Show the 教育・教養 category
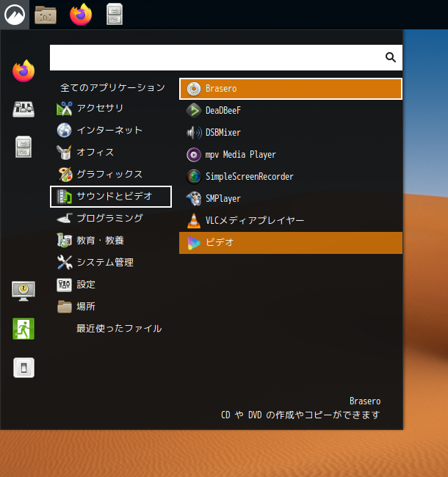This screenshot has height=477, width=448. pos(111,240)
